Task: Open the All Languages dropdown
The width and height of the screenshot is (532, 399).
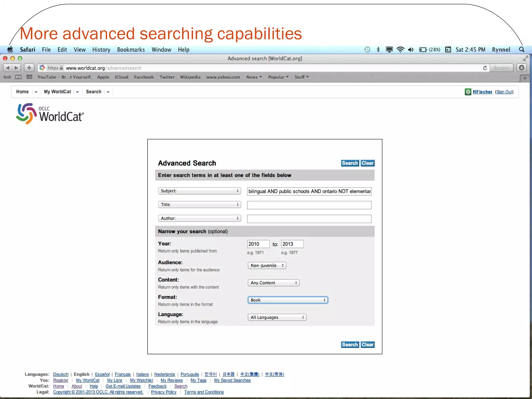Action: coord(277,317)
